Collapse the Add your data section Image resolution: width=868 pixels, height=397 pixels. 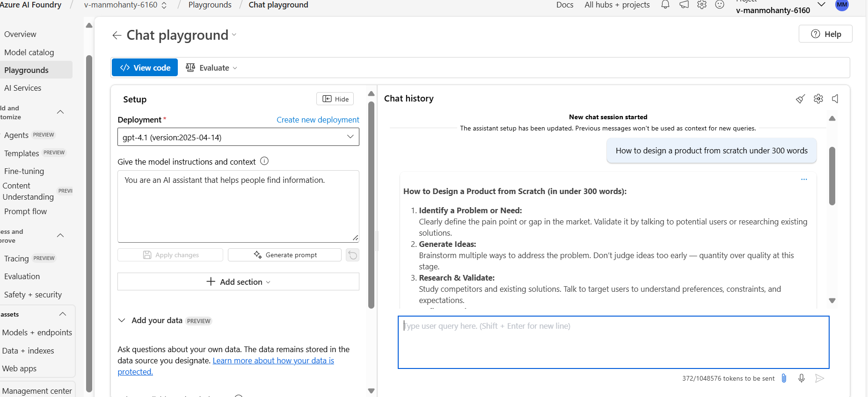tap(122, 320)
